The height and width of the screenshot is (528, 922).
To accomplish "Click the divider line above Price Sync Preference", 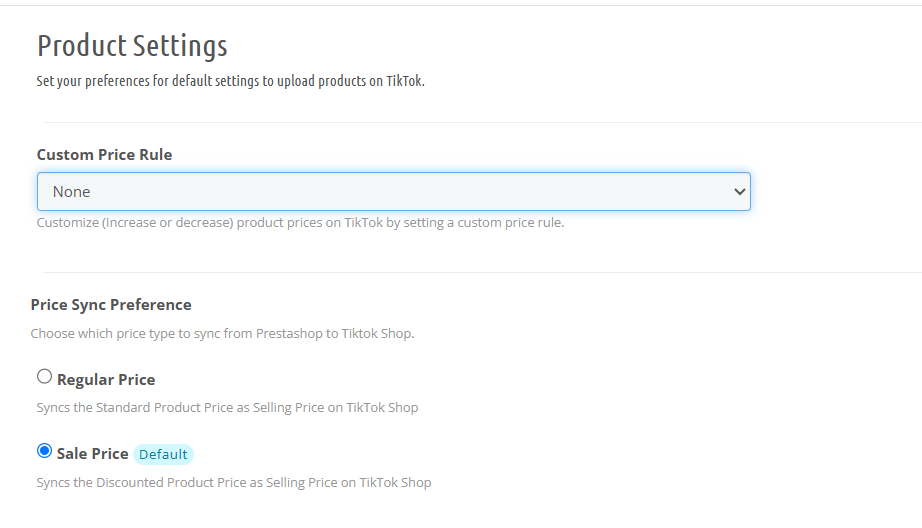I will tap(482, 272).
